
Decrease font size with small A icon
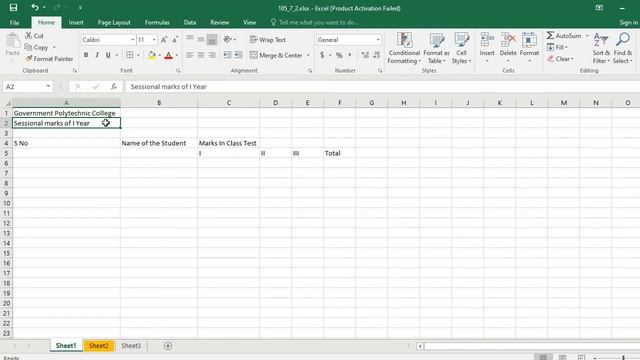click(x=175, y=40)
